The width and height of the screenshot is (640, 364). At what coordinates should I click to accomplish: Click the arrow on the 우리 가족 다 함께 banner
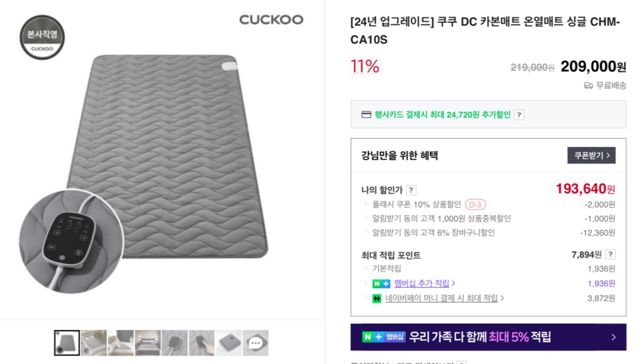[613, 337]
